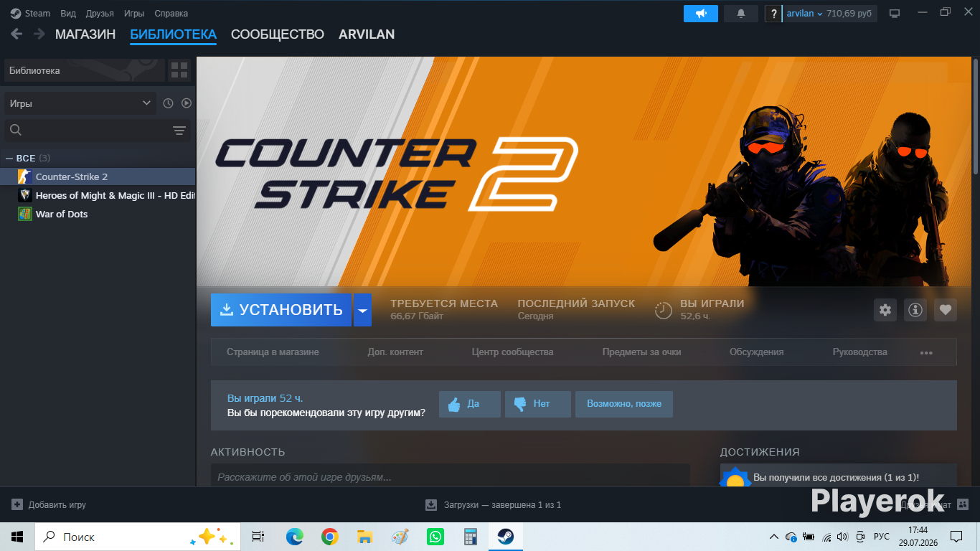Open the notifications bell

pyautogui.click(x=741, y=14)
